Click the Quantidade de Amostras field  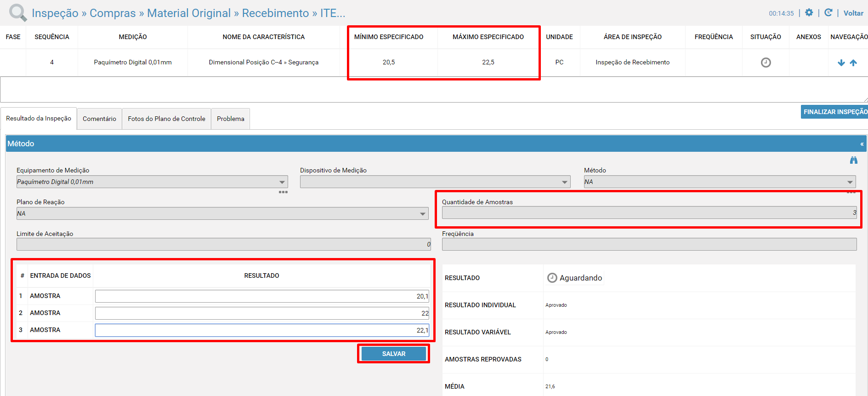pyautogui.click(x=649, y=212)
